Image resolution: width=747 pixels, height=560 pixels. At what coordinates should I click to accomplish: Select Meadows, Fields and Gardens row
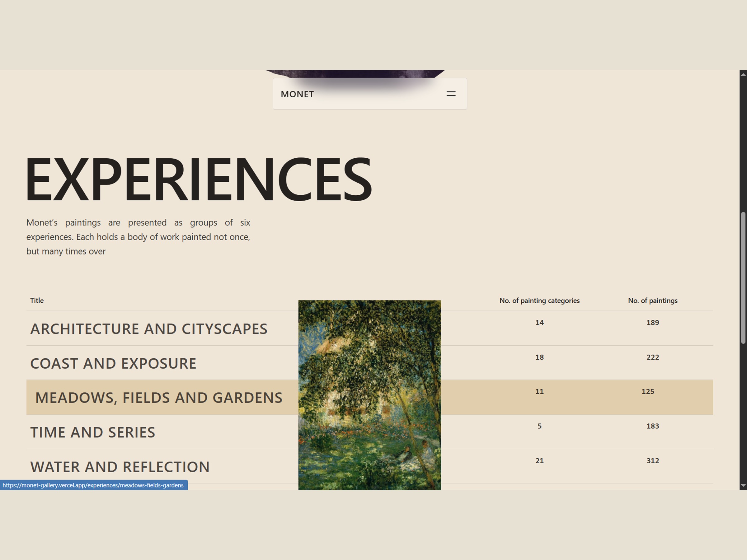pyautogui.click(x=369, y=397)
